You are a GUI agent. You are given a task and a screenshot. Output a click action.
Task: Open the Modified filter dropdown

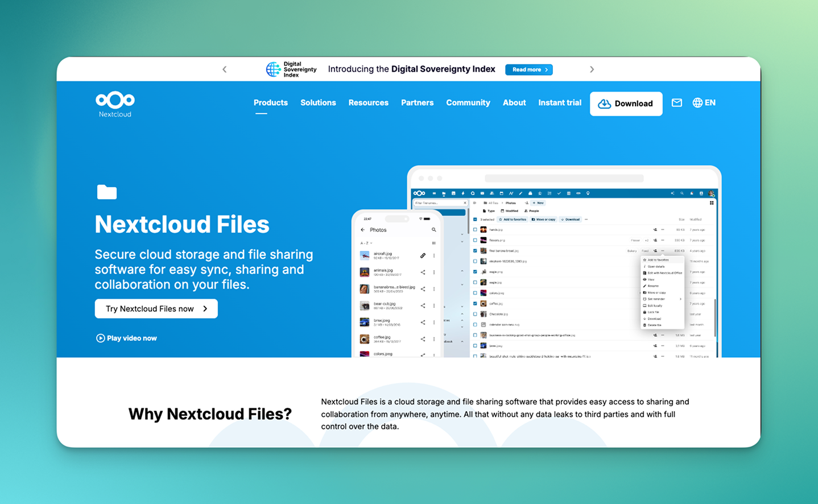[509, 211]
